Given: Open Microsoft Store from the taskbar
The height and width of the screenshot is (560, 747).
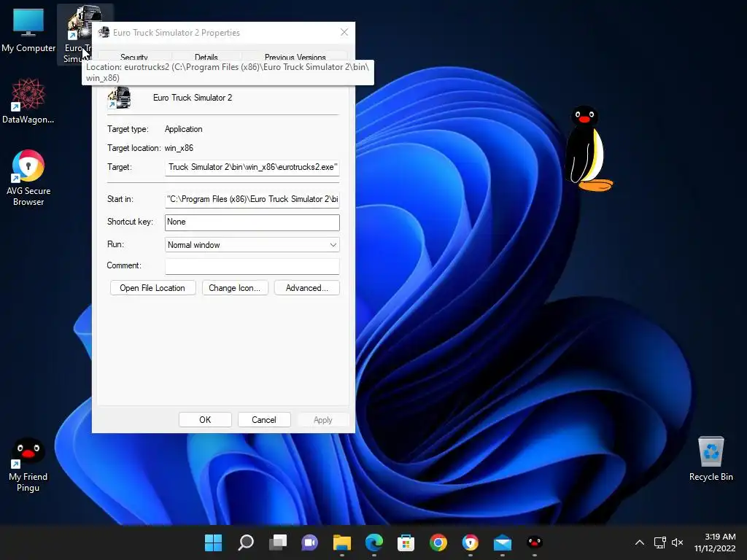Looking at the screenshot, I should point(406,542).
